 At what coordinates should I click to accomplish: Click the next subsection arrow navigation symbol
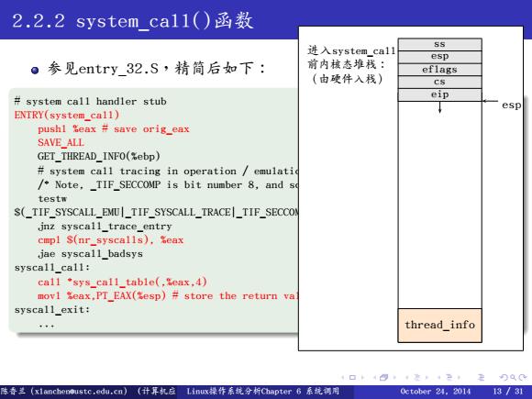point(427,377)
